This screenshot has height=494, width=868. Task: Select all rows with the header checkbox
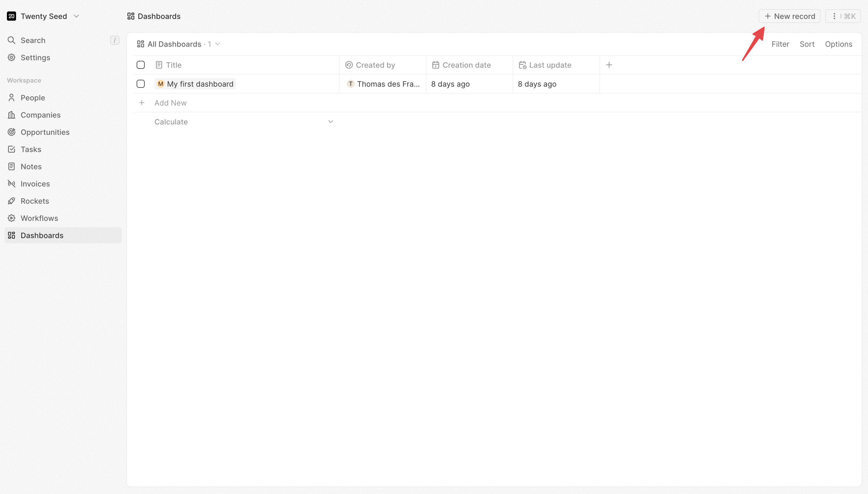pyautogui.click(x=141, y=65)
